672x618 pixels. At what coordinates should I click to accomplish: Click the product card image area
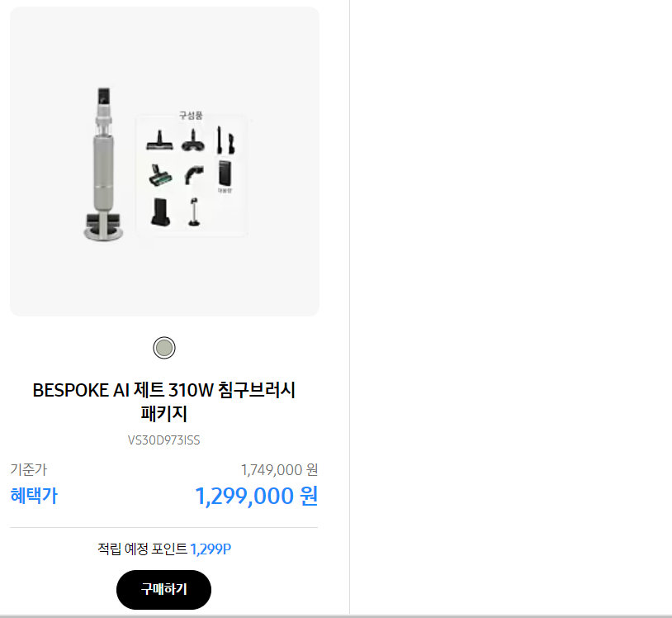[163, 161]
